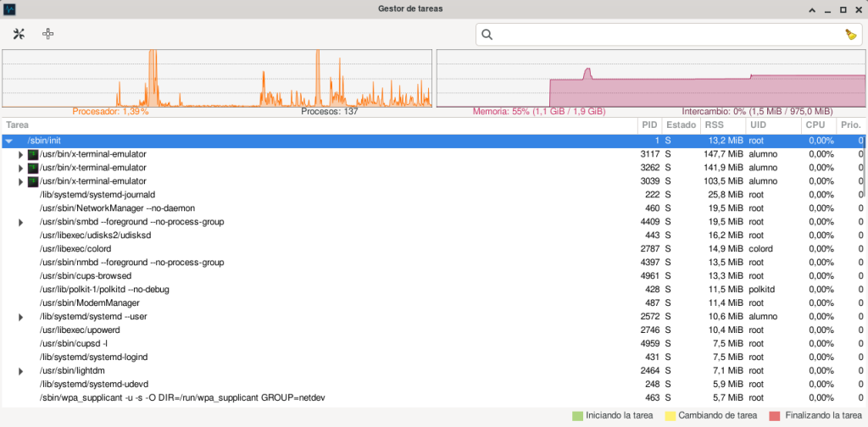The height and width of the screenshot is (427, 868).
Task: Expand the lightdm process tree
Action: click(21, 371)
